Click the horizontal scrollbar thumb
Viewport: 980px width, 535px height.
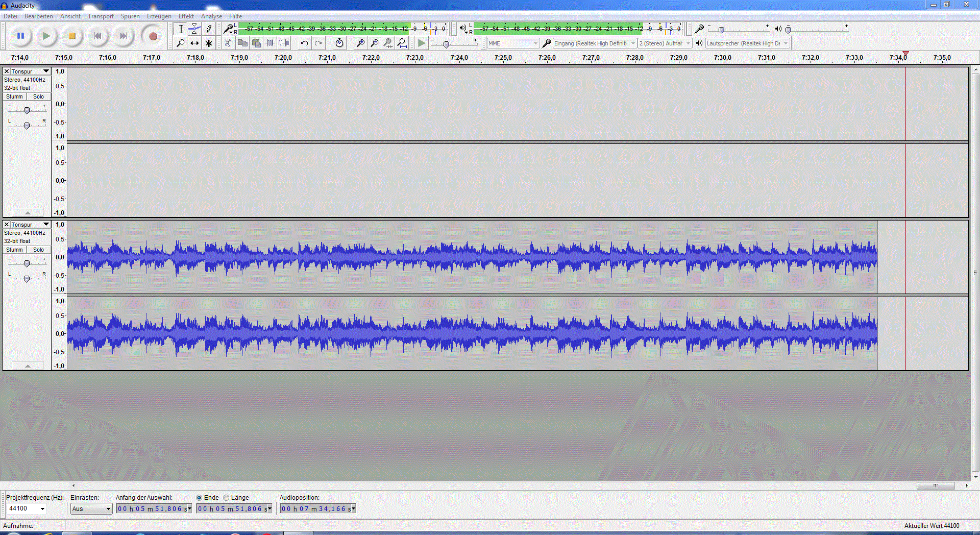pos(936,485)
